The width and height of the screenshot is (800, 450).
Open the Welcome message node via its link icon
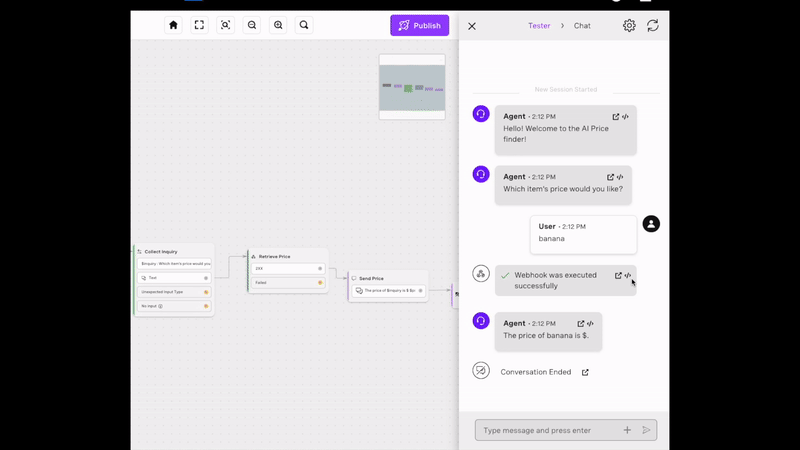tap(616, 117)
